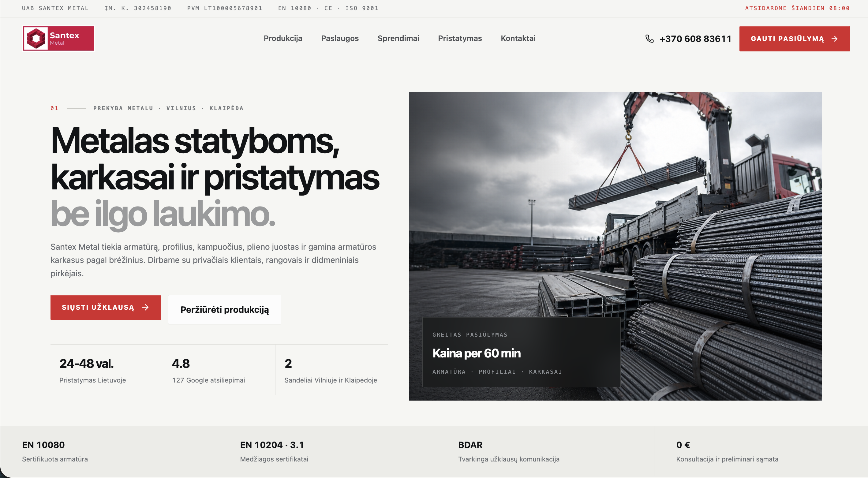Click 'UAB Santex Metal' in top bar
This screenshot has height=478, width=868.
55,8
